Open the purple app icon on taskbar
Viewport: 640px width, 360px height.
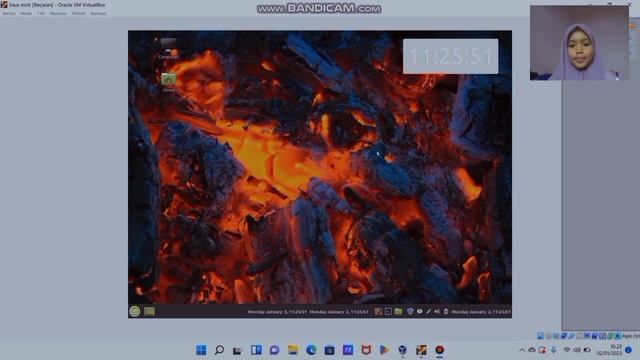click(x=348, y=350)
